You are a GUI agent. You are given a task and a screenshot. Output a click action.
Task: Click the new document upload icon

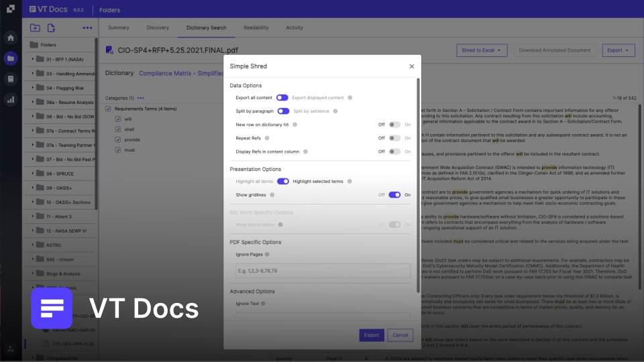pos(51,28)
